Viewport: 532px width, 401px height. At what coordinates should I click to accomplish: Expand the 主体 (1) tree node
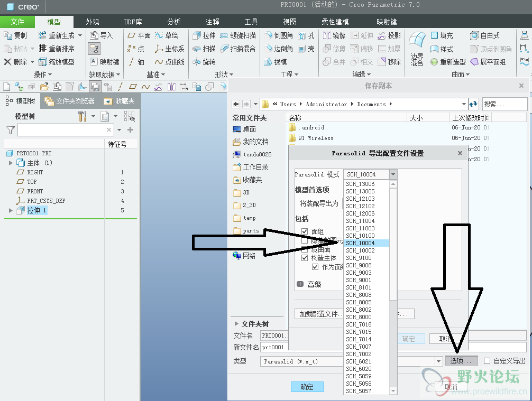[x=11, y=163]
